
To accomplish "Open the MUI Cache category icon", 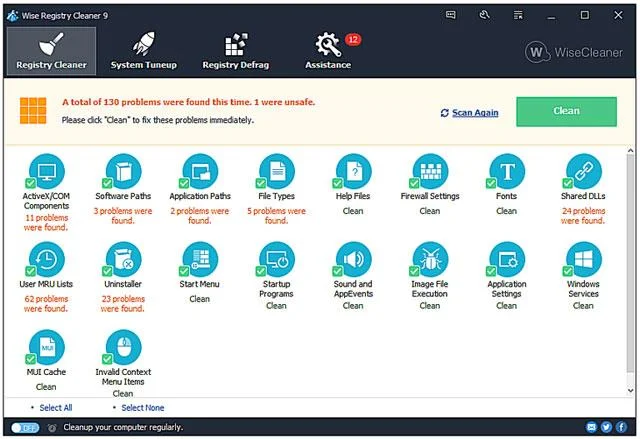I will [47, 348].
